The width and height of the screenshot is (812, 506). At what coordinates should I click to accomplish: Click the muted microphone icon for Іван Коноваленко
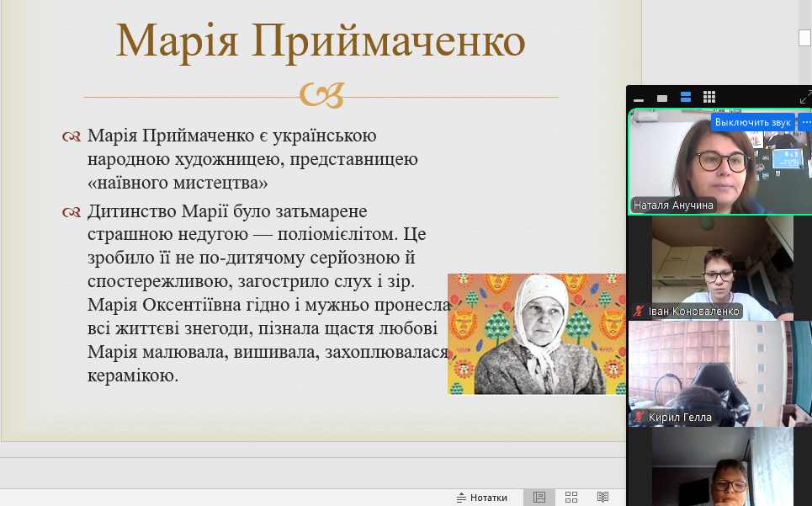pyautogui.click(x=639, y=312)
